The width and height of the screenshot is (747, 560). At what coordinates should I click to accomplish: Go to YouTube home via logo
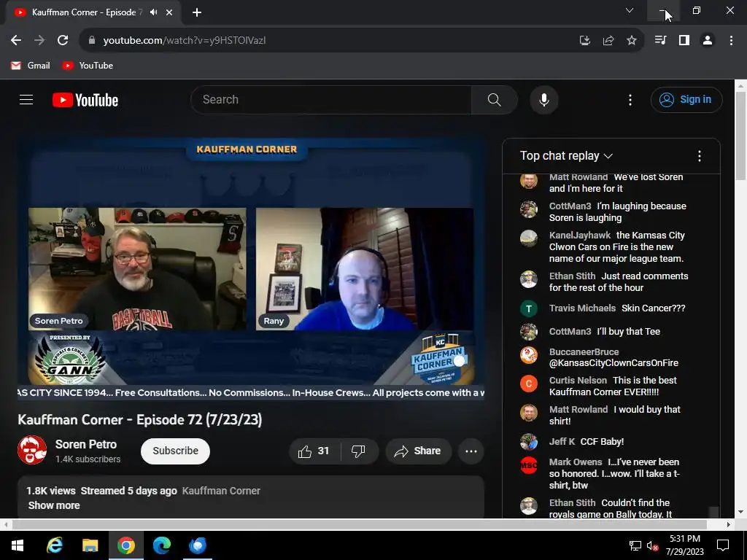point(85,100)
